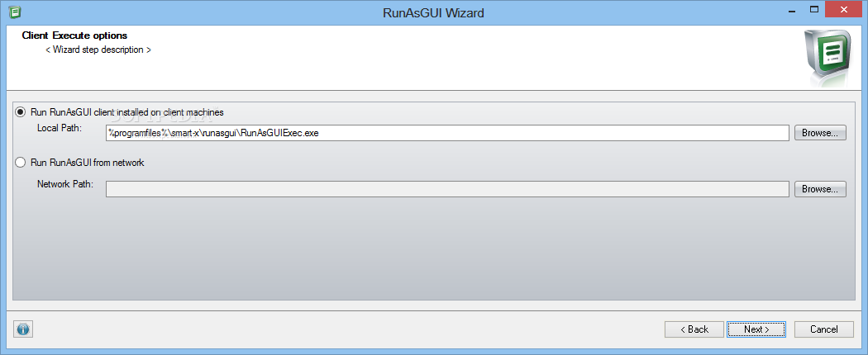This screenshot has height=355, width=868.
Task: Click the '< Wizard step description >' text
Action: [x=98, y=50]
